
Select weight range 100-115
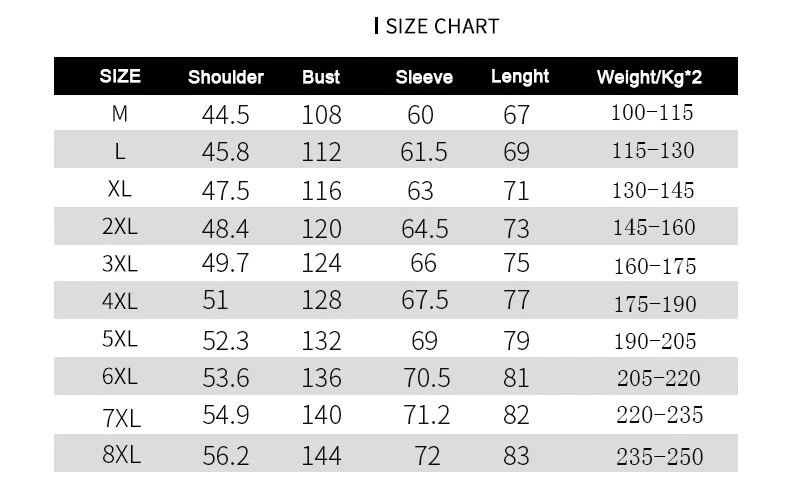tap(652, 113)
